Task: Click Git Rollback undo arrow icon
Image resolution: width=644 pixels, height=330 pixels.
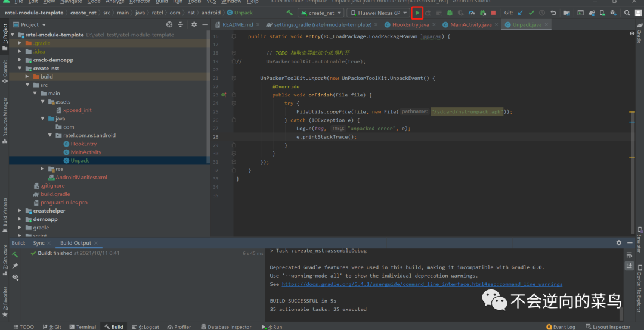Action: click(x=553, y=13)
